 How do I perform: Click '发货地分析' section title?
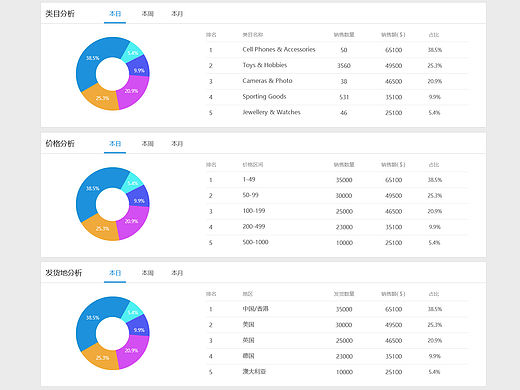[x=64, y=273]
